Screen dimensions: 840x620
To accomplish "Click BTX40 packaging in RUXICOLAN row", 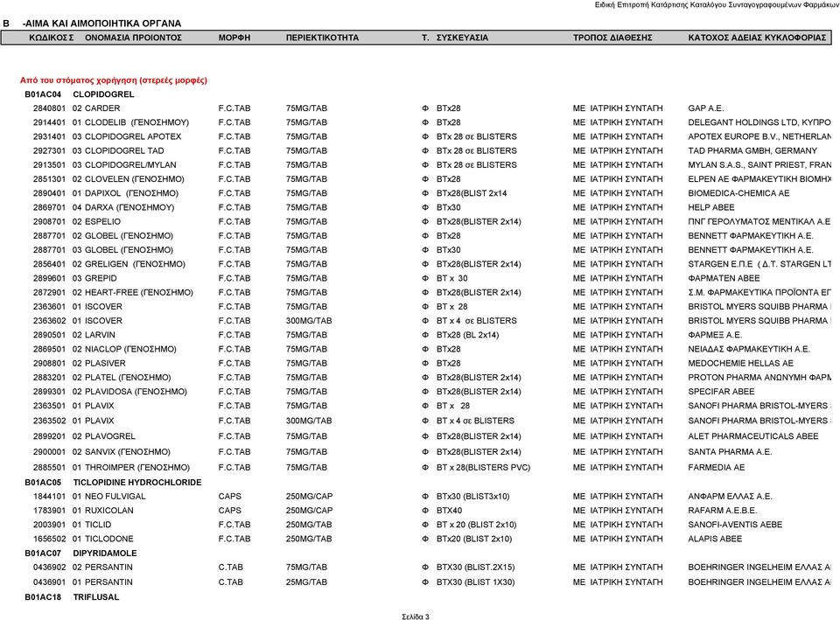I will click(449, 511).
